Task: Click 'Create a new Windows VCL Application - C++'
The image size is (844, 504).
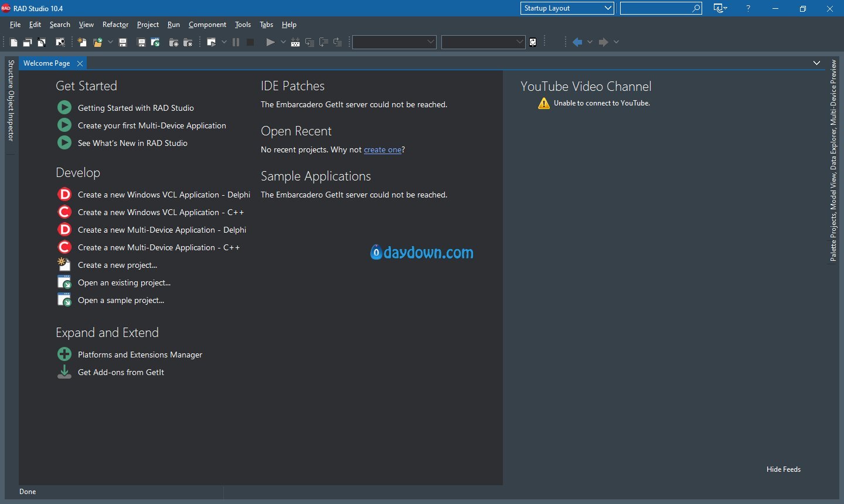Action: [x=161, y=212]
